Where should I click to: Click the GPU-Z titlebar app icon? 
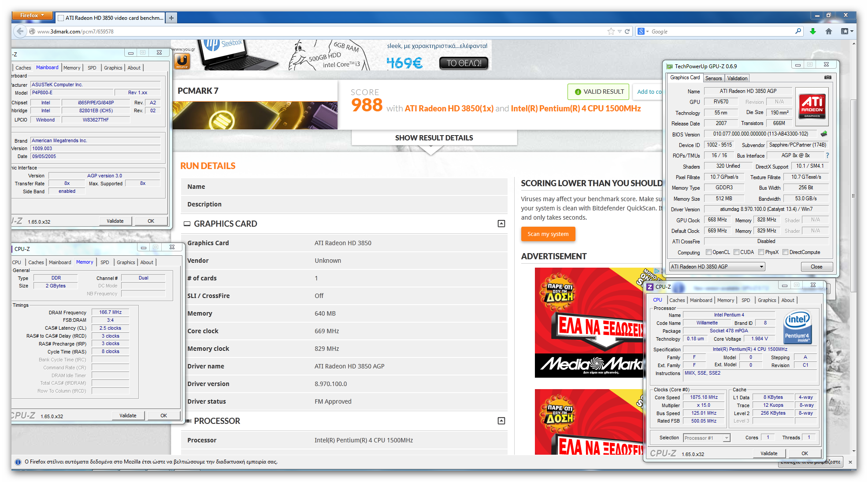coord(670,66)
